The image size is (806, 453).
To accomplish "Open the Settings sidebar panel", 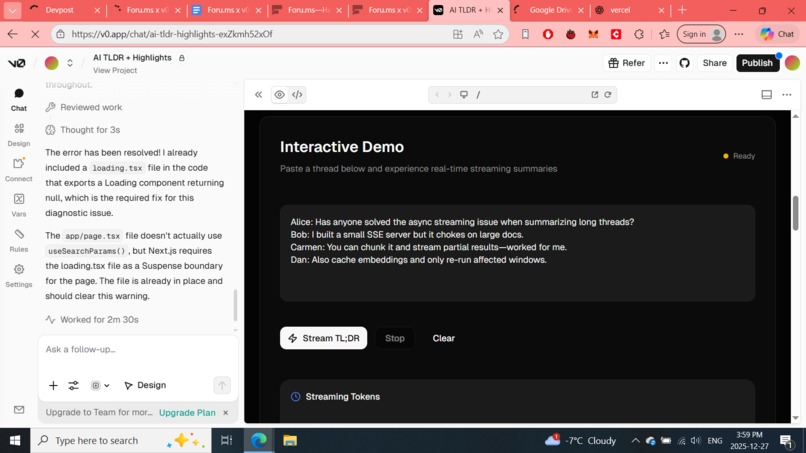I will tap(19, 276).
